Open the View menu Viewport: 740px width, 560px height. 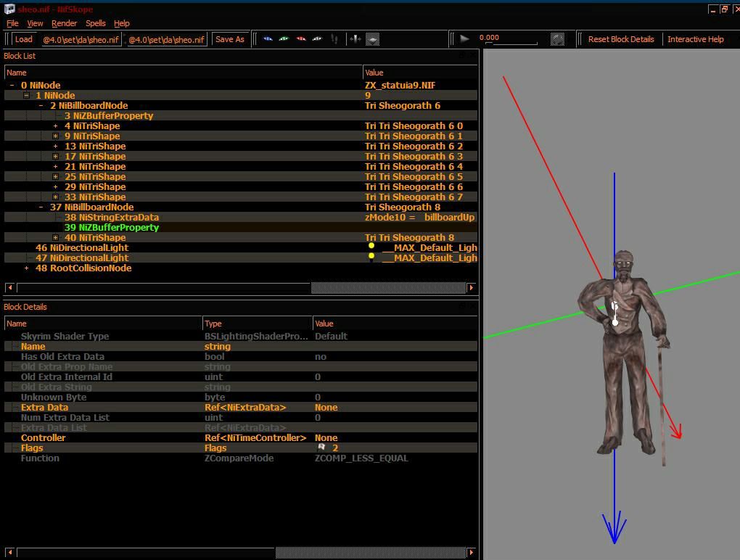pyautogui.click(x=35, y=23)
